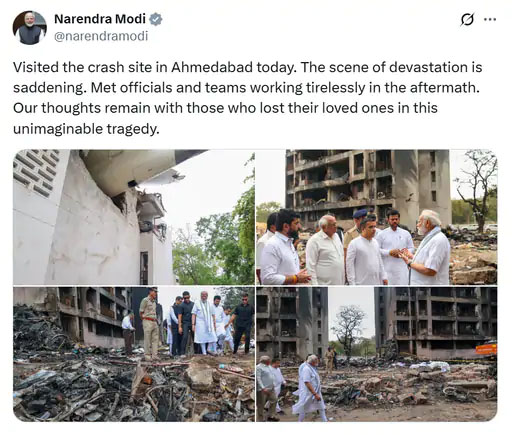The width and height of the screenshot is (512, 435).
Task: Open the three-dot more options menu
Action: (490, 19)
